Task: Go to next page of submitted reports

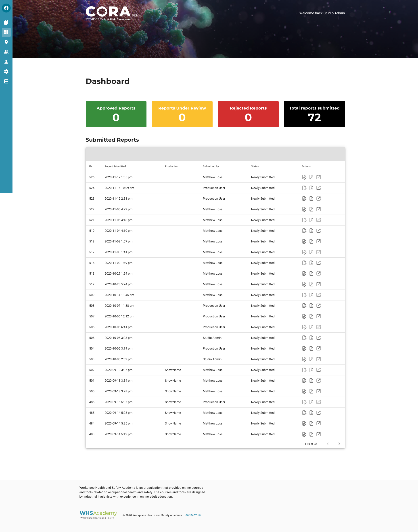Action: (x=339, y=444)
